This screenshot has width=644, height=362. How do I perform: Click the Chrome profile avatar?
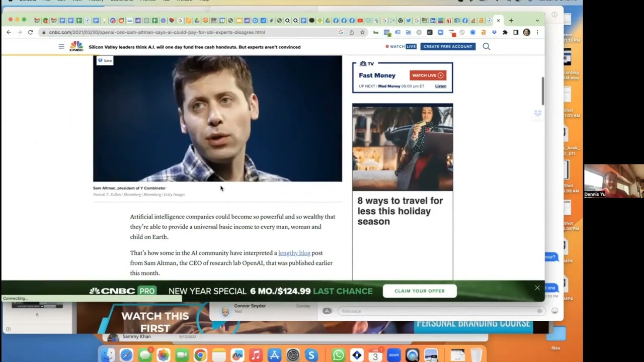(526, 32)
